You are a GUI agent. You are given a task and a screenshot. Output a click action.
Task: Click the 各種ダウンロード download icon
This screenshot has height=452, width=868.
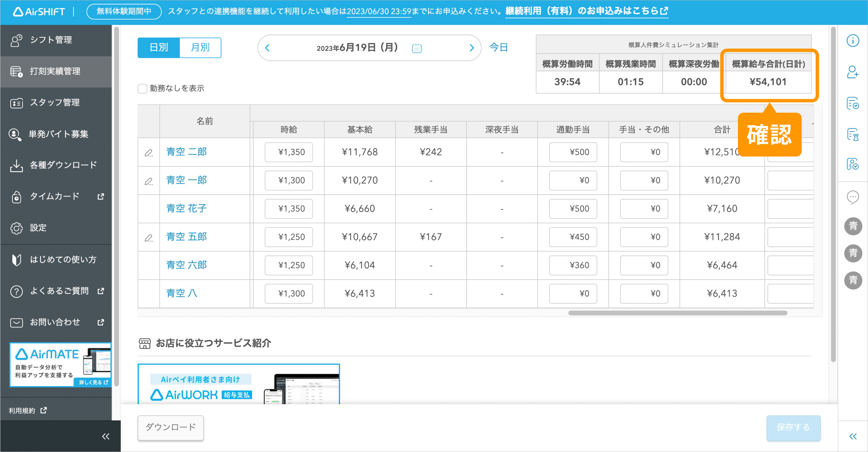pos(16,166)
